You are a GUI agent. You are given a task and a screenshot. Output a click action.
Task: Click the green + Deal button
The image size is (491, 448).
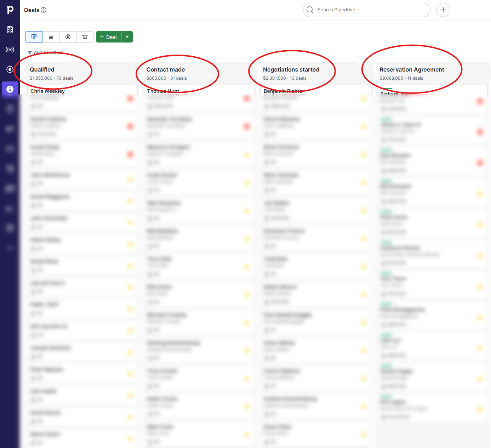click(108, 36)
